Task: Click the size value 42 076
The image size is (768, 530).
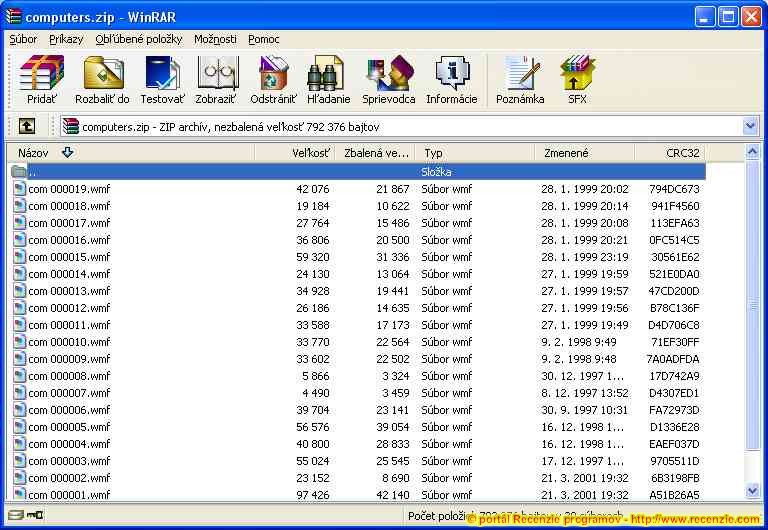Action: [312, 189]
